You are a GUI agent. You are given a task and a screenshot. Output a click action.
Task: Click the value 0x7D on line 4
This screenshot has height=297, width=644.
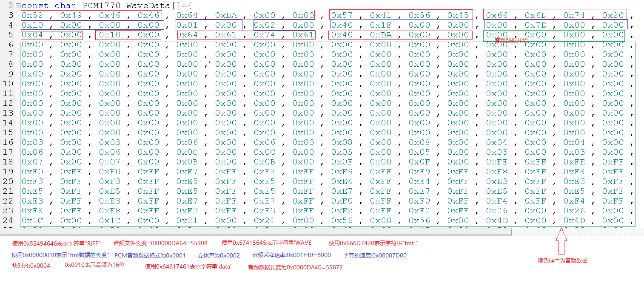point(536,25)
